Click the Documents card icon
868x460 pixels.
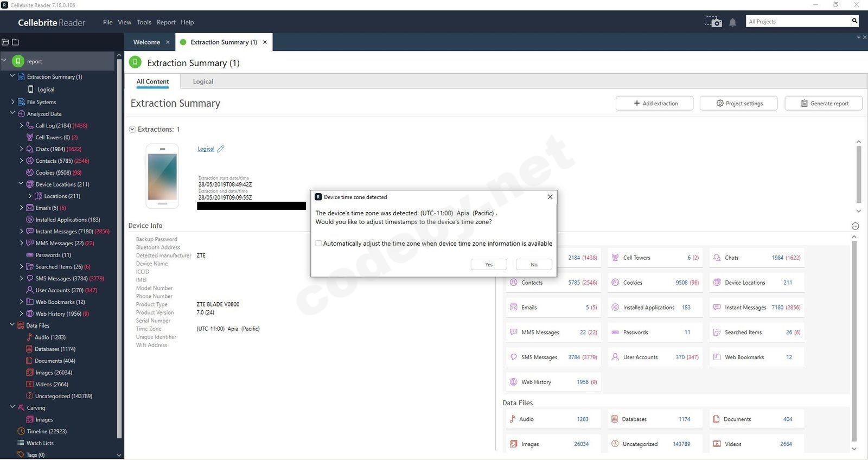pyautogui.click(x=717, y=419)
